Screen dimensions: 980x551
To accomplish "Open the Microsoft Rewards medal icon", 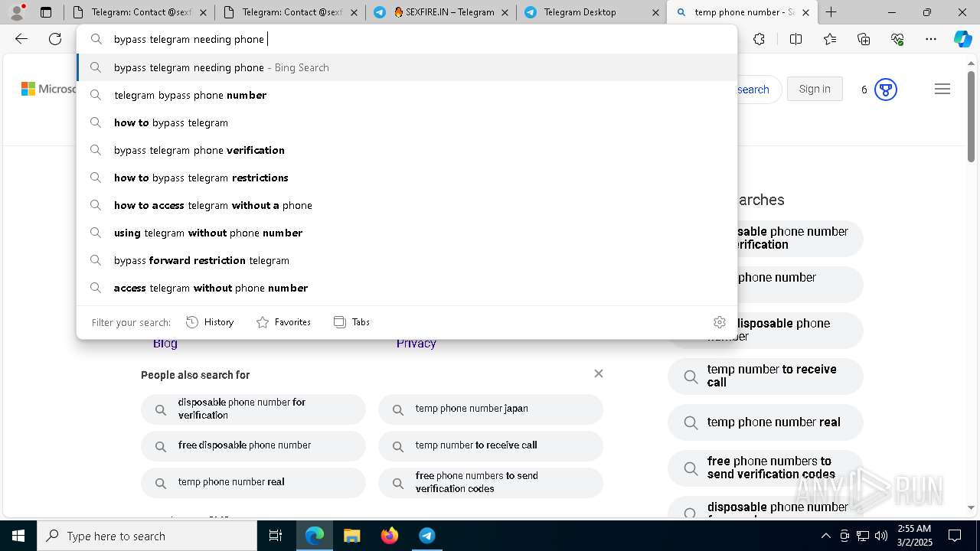I will pyautogui.click(x=886, y=90).
